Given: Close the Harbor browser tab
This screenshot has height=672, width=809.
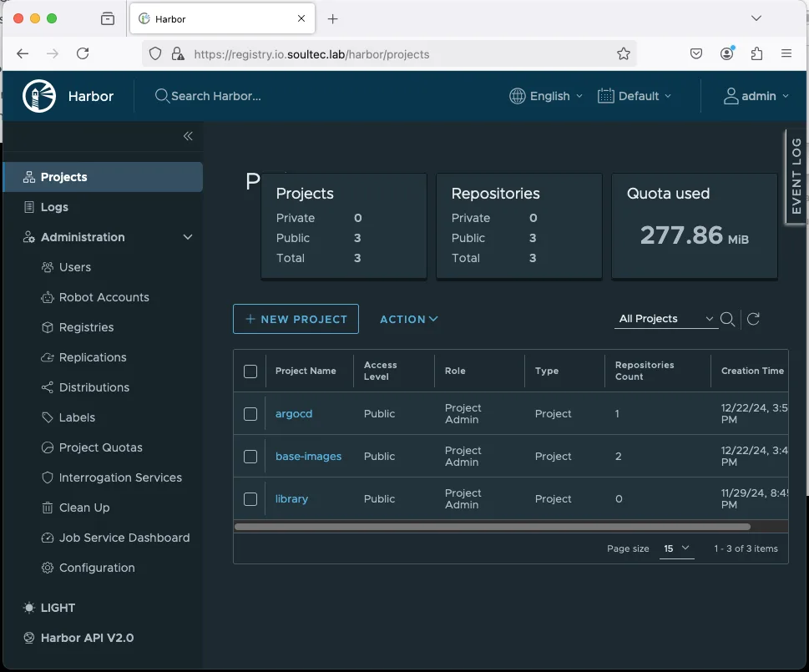Looking at the screenshot, I should [301, 18].
